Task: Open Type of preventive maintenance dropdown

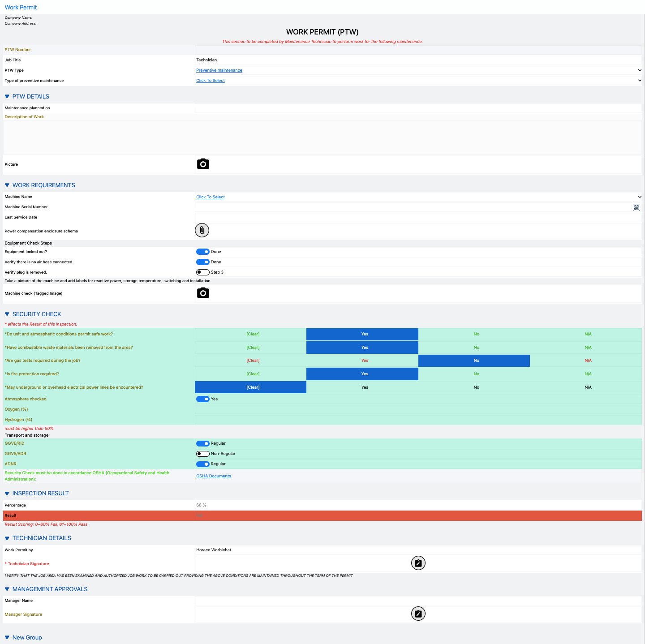Action: (x=639, y=81)
